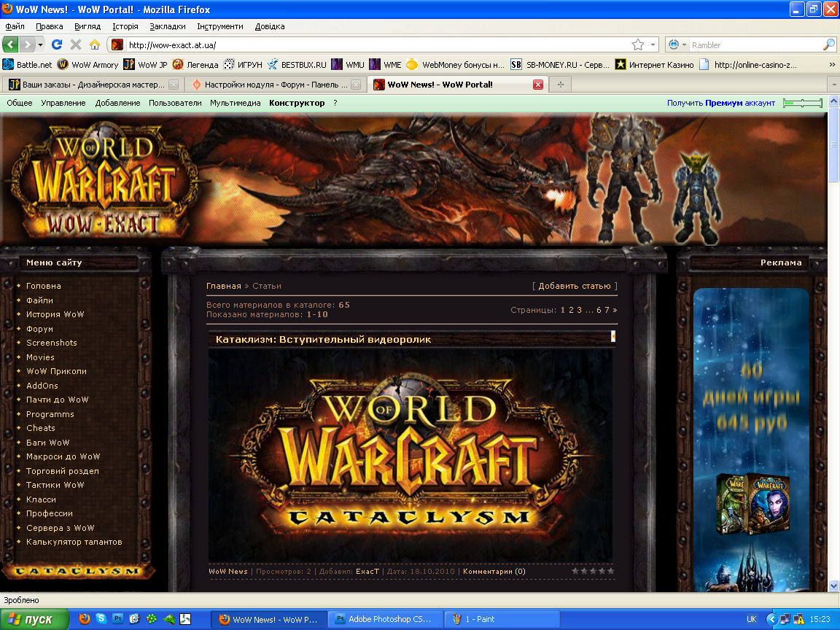Open the address bar URL dropdown

click(x=653, y=45)
